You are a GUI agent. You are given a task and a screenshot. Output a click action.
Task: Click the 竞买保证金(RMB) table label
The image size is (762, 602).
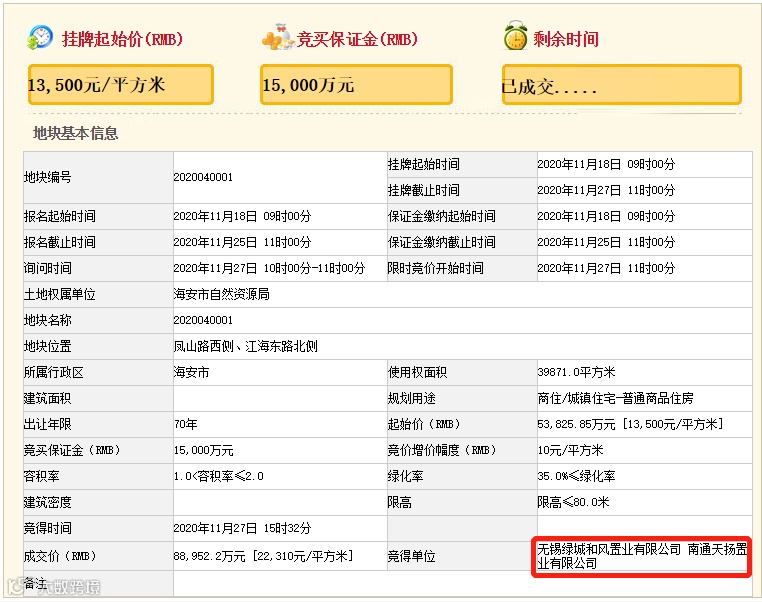(x=72, y=450)
